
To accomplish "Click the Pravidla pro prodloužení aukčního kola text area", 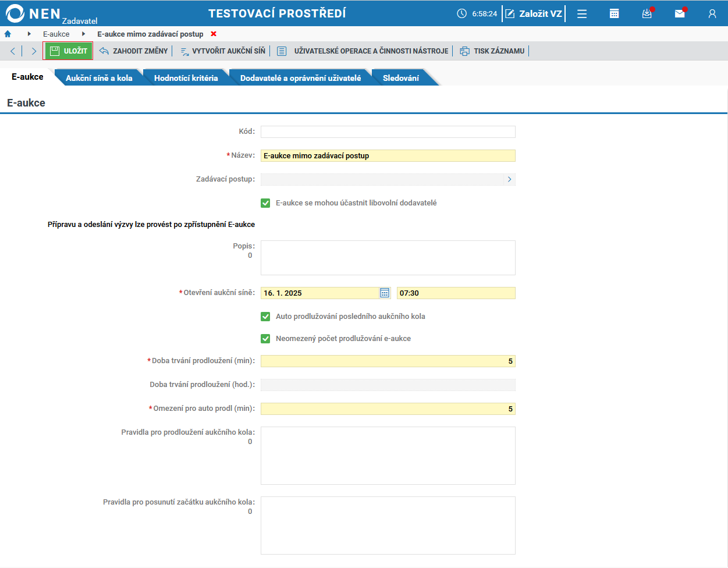I will click(388, 456).
